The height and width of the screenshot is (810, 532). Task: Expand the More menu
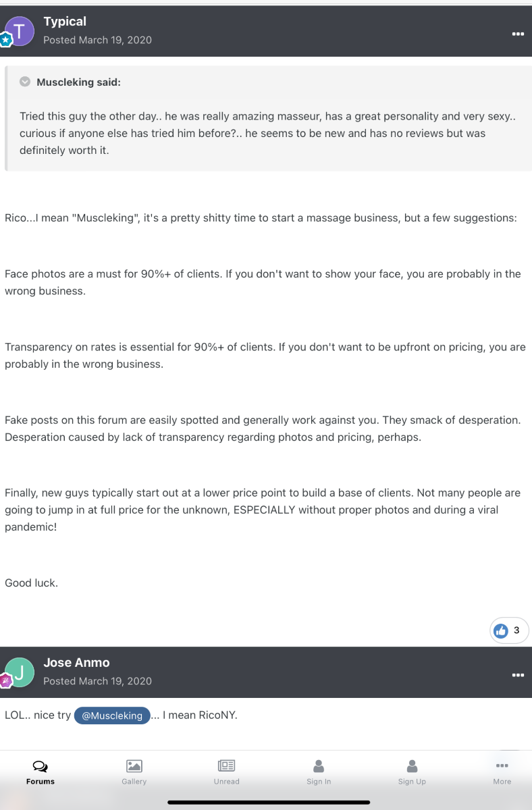pos(502,772)
